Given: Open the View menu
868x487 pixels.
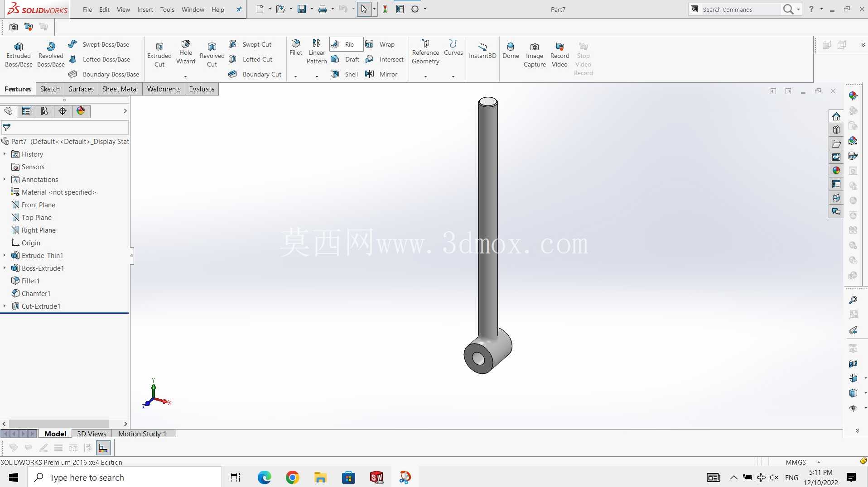Looking at the screenshot, I should (x=123, y=10).
